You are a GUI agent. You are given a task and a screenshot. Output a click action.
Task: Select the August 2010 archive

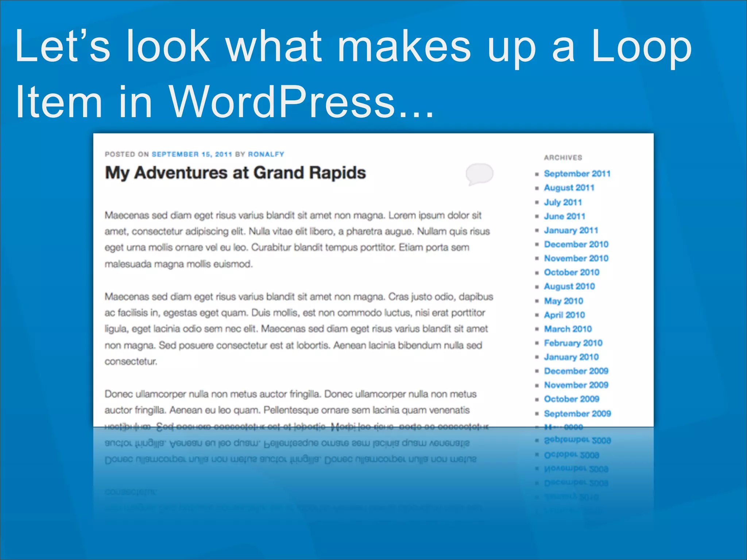(569, 287)
